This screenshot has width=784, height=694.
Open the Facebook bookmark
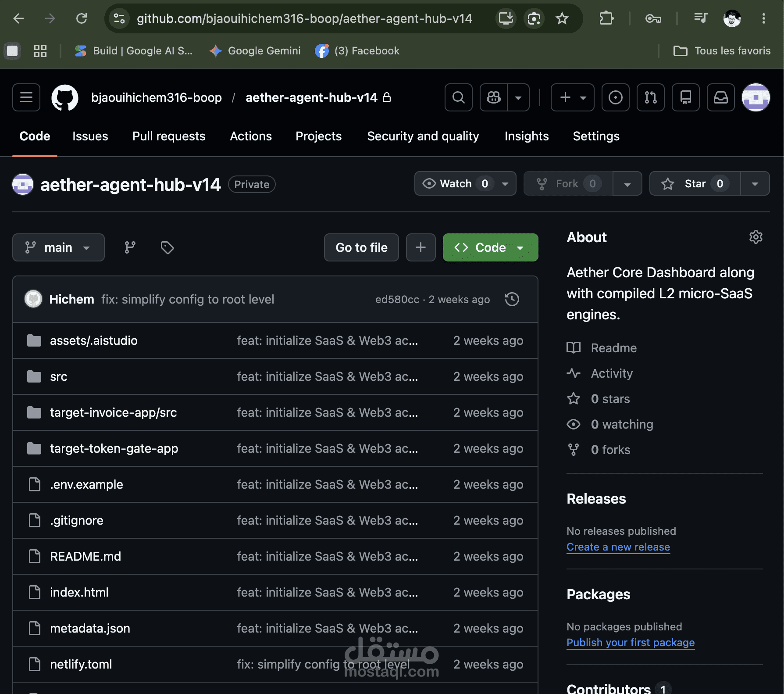[357, 51]
